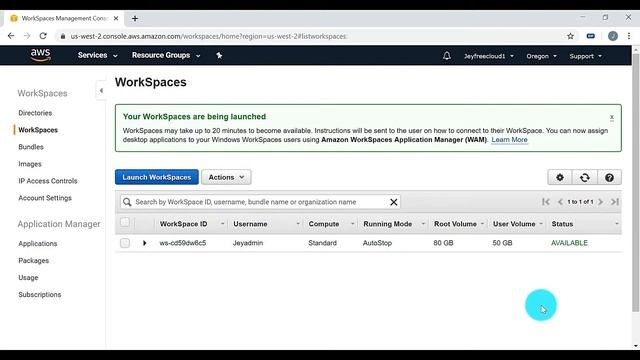The height and width of the screenshot is (360, 640).
Task: Open Images in the sidebar
Action: (30, 164)
